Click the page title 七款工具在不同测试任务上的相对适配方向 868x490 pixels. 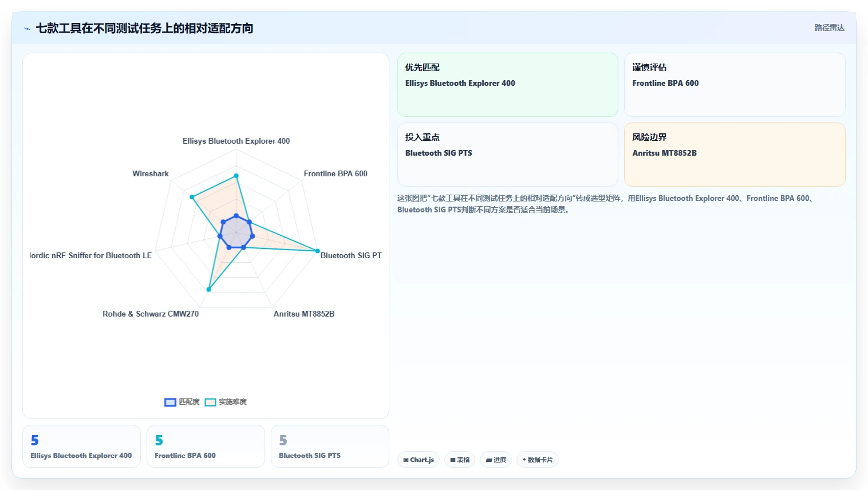click(144, 28)
